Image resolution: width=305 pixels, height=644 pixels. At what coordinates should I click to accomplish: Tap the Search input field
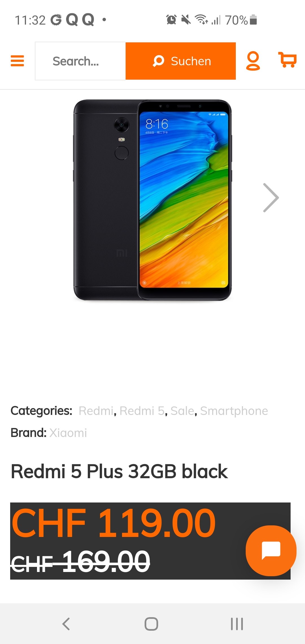click(80, 61)
